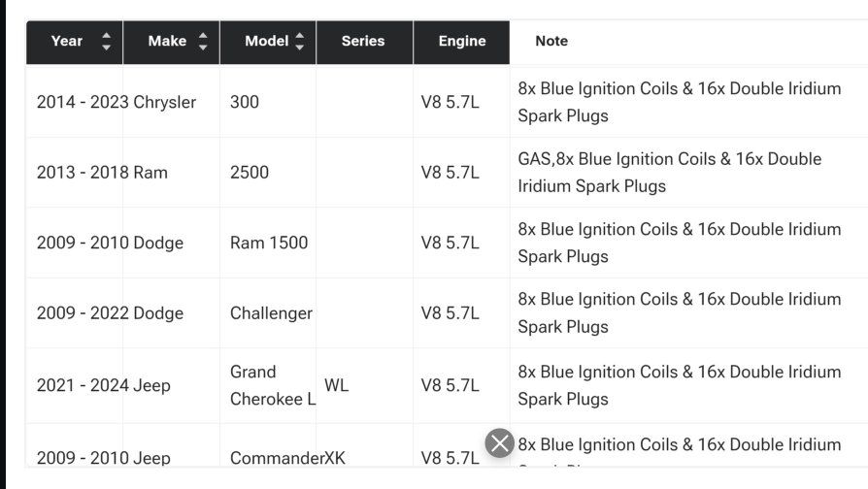Click the Year column header

tap(67, 42)
